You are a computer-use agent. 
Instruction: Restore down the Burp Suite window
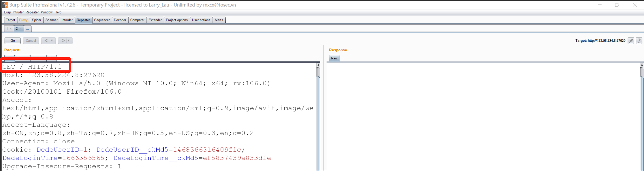617,5
